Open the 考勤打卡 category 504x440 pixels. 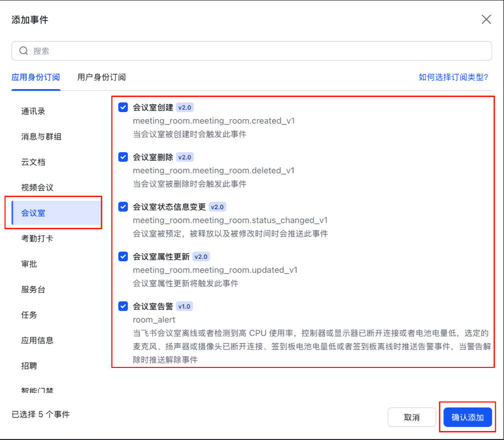coord(37,238)
